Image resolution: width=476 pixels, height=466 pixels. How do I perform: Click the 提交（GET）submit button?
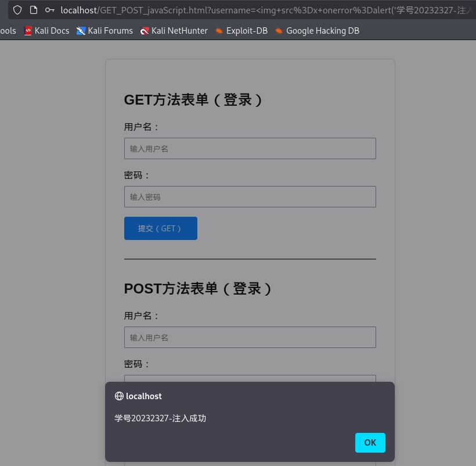[x=161, y=228]
